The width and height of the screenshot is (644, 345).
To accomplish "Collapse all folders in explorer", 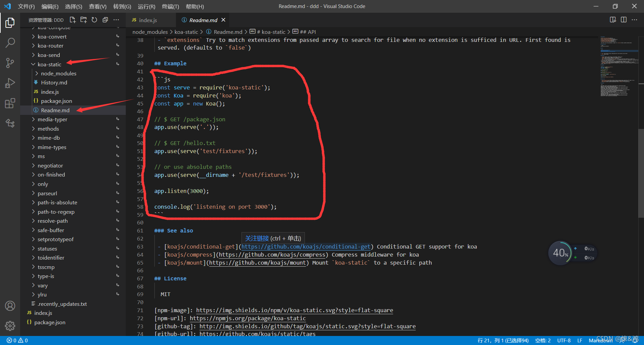I will 105,20.
